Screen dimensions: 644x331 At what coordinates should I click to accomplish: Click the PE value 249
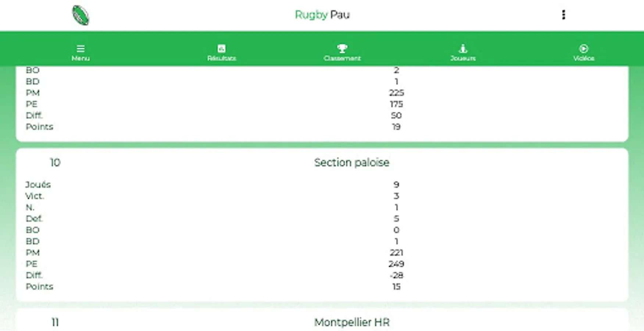396,264
